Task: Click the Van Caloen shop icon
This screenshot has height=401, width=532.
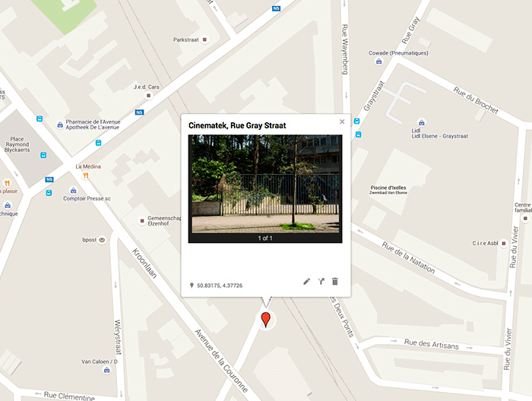Action: [x=107, y=370]
